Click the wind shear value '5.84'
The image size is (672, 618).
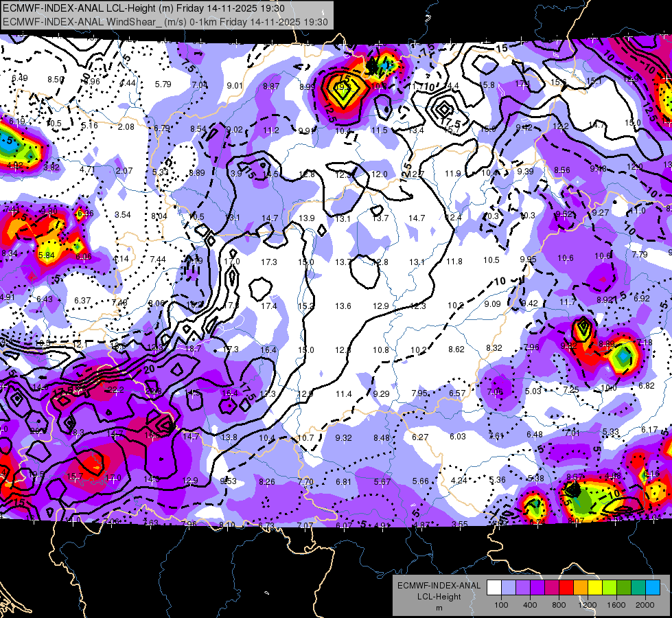click(46, 255)
